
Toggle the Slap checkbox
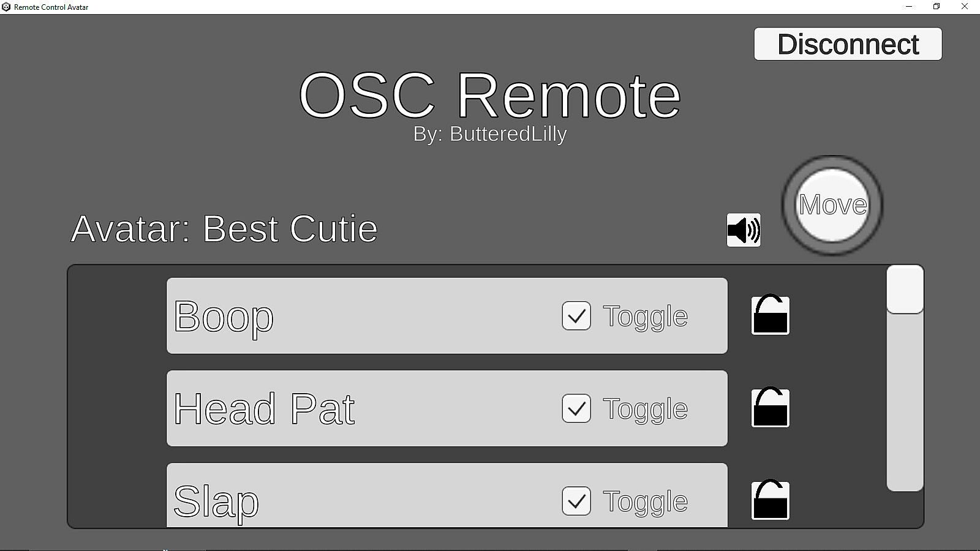tap(576, 501)
